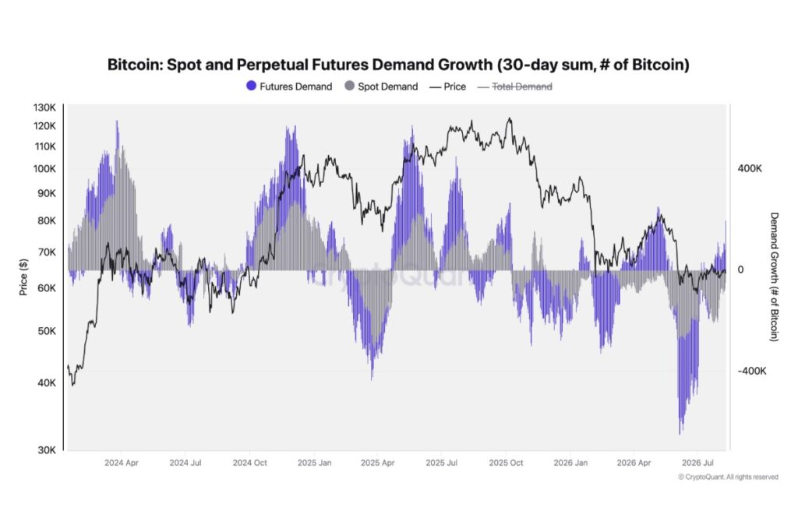Toggle the Price legend entry
798x532 pixels.
[448, 86]
